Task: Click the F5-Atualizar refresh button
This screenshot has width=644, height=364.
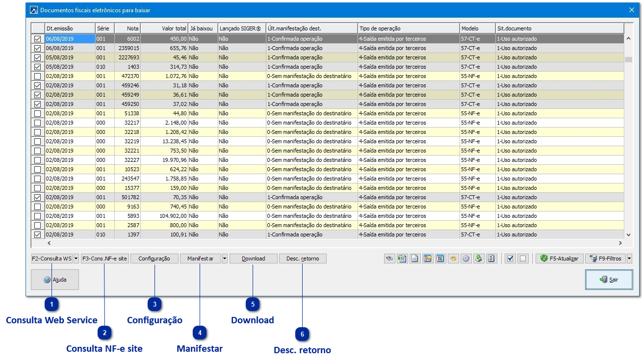Action: tap(559, 259)
